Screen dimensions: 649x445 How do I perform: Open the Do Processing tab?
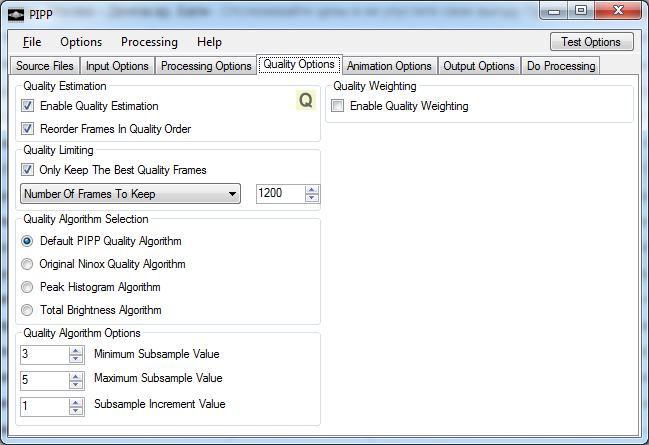coord(560,66)
